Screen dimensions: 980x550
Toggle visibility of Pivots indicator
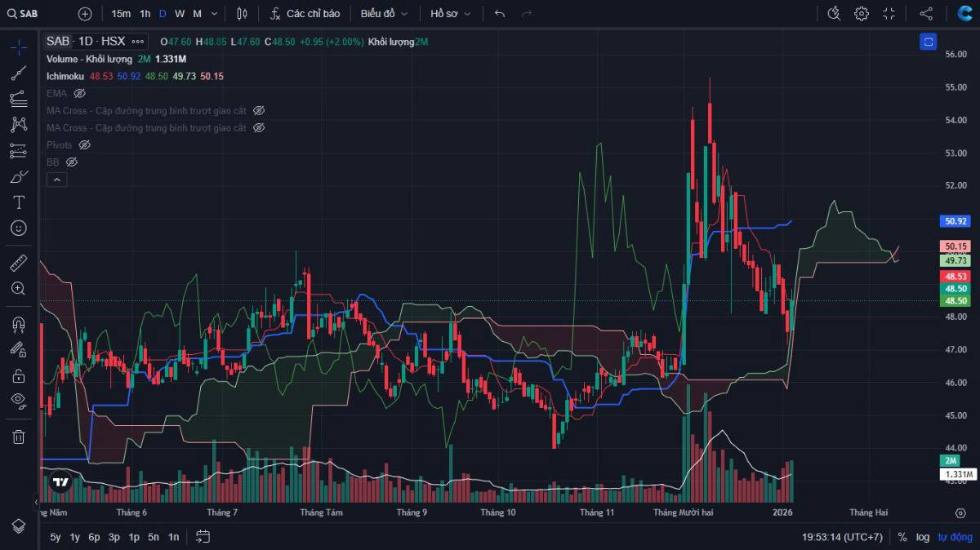(x=84, y=144)
